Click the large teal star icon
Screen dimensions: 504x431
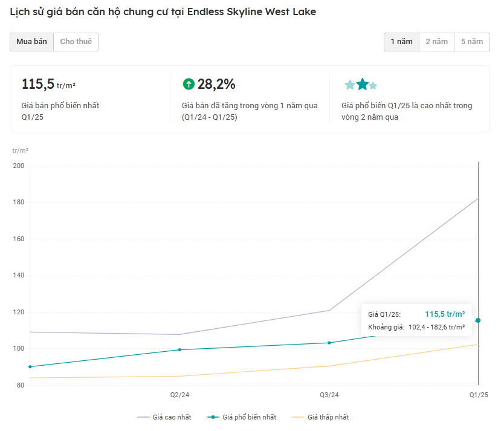[x=363, y=84]
